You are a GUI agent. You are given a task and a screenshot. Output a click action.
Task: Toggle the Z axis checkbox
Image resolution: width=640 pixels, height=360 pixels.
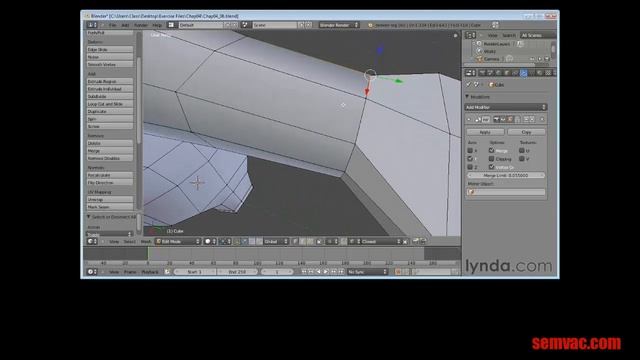coord(470,167)
